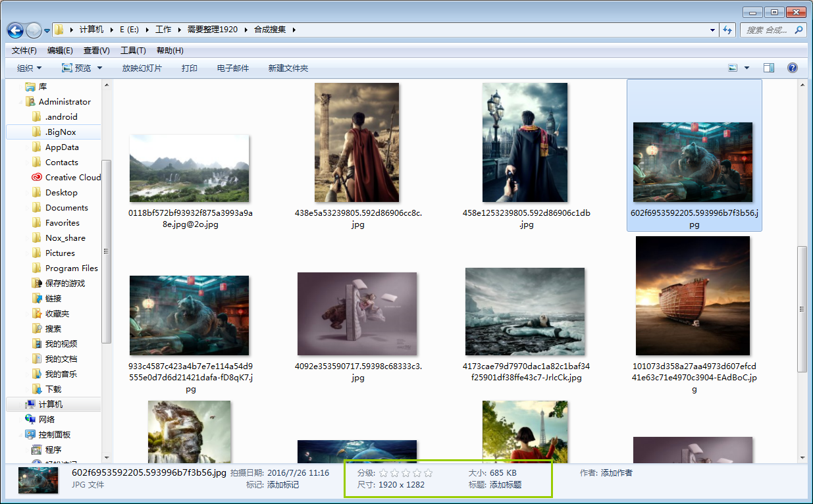Click the 计算机 icon in navigation pane
Viewport: 813px width, 504px height.
30,404
